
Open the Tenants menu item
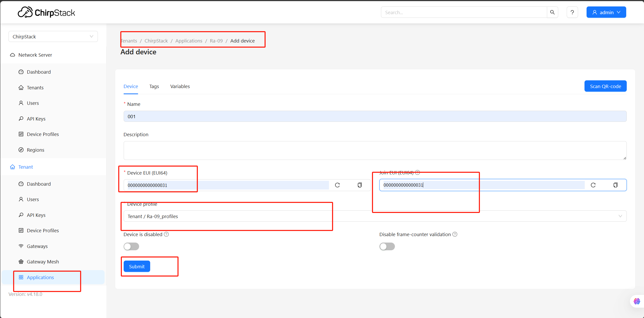(x=35, y=88)
